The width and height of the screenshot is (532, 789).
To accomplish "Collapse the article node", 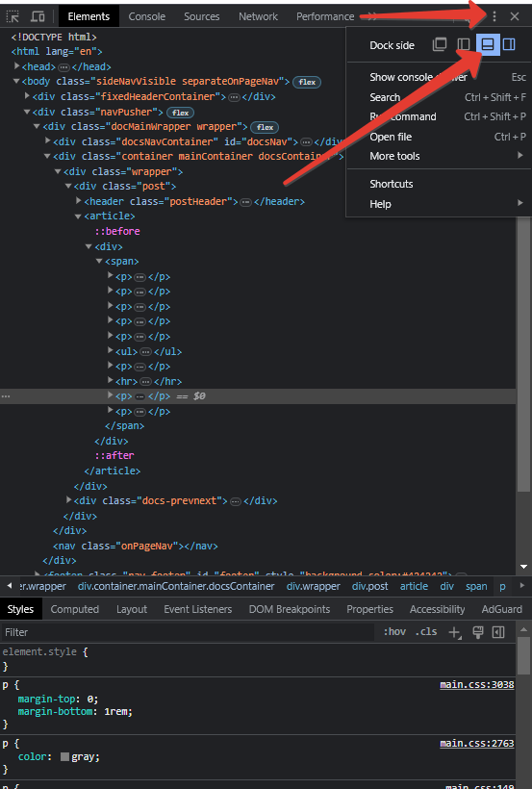I will tap(78, 216).
